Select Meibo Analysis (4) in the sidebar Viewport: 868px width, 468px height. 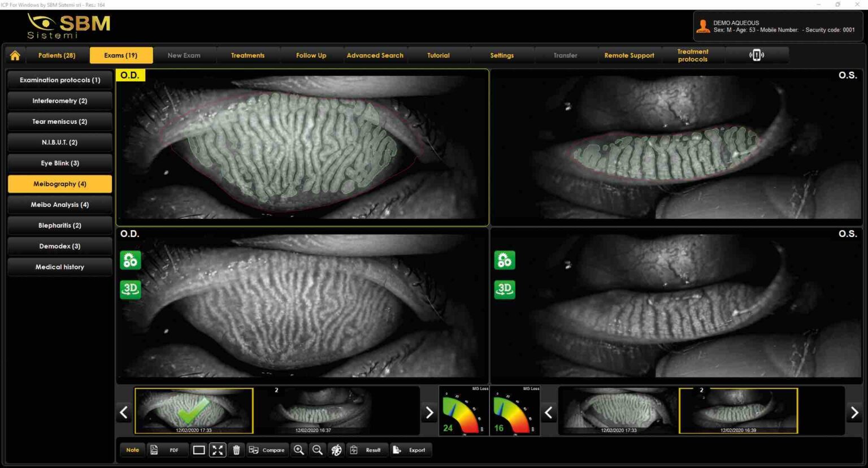click(60, 205)
